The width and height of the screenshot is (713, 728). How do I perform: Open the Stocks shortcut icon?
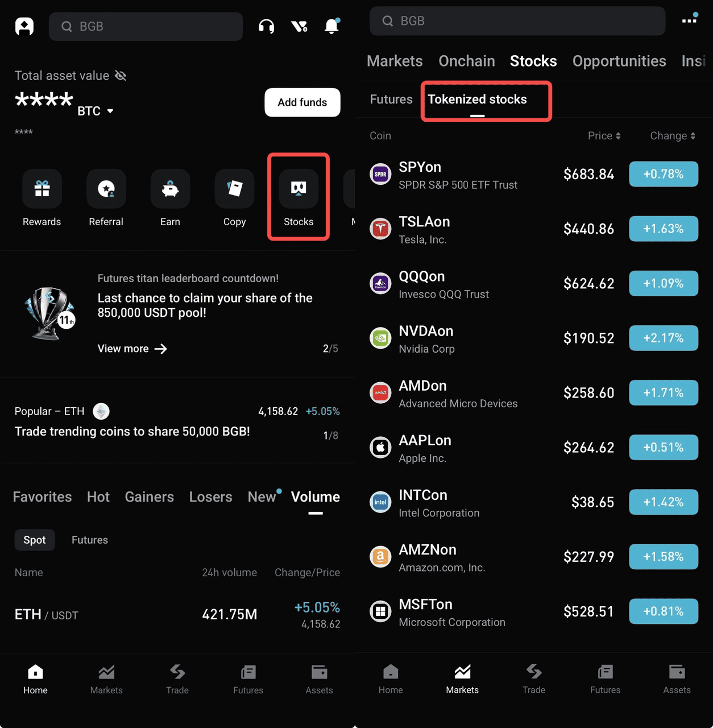click(298, 189)
